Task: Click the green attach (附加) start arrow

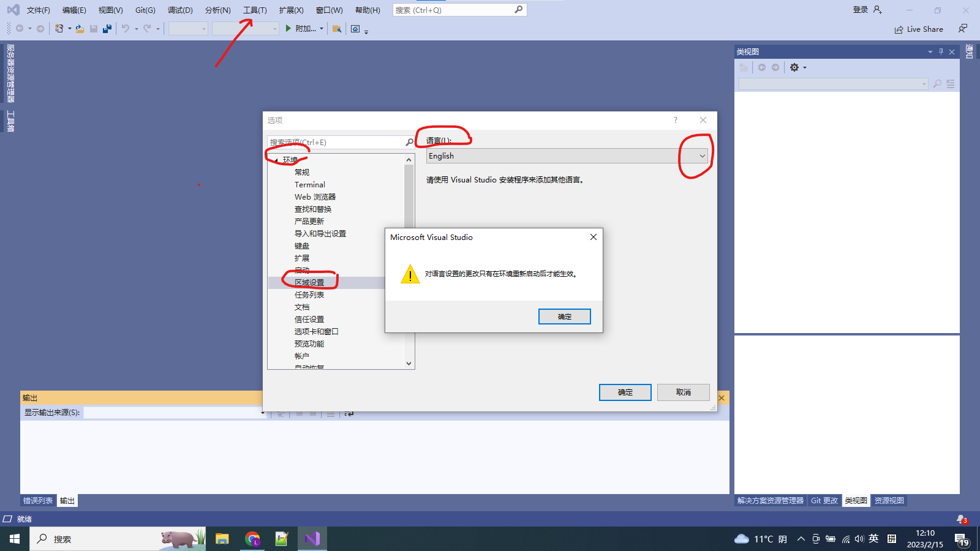Action: pos(288,29)
